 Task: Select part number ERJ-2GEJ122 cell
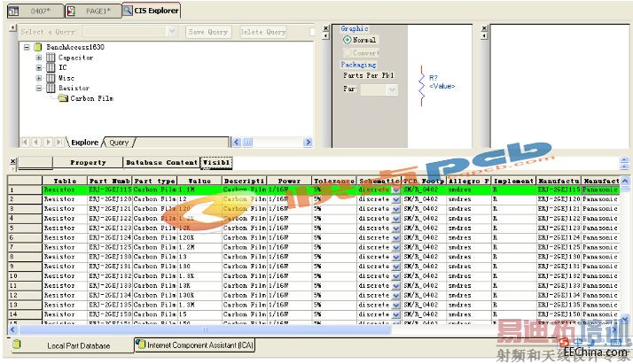110,219
